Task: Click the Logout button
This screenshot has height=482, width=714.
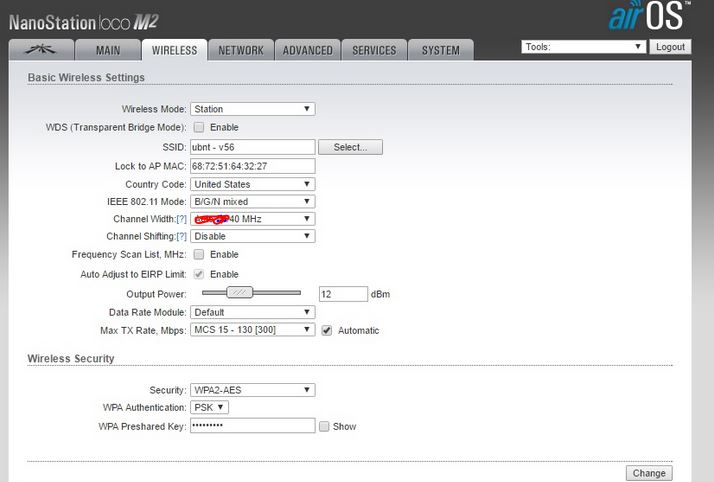Action: click(x=670, y=46)
